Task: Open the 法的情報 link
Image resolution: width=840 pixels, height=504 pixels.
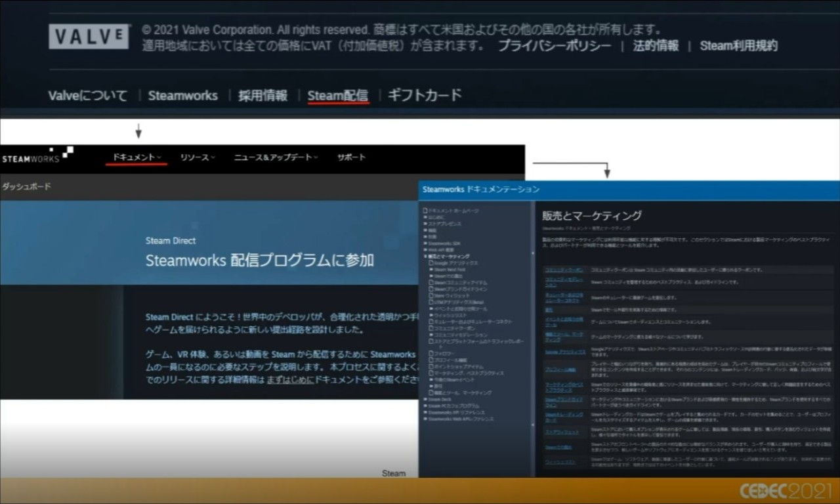Action: (x=656, y=46)
